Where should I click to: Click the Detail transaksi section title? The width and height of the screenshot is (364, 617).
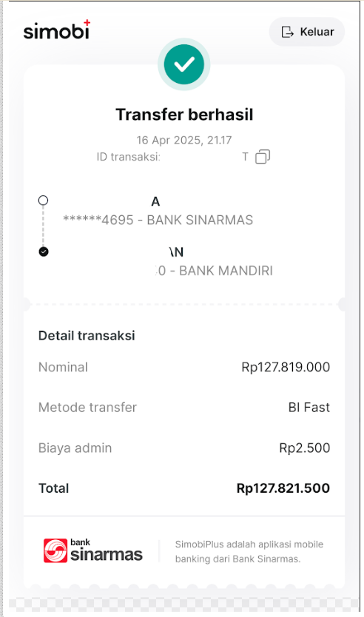pos(87,336)
